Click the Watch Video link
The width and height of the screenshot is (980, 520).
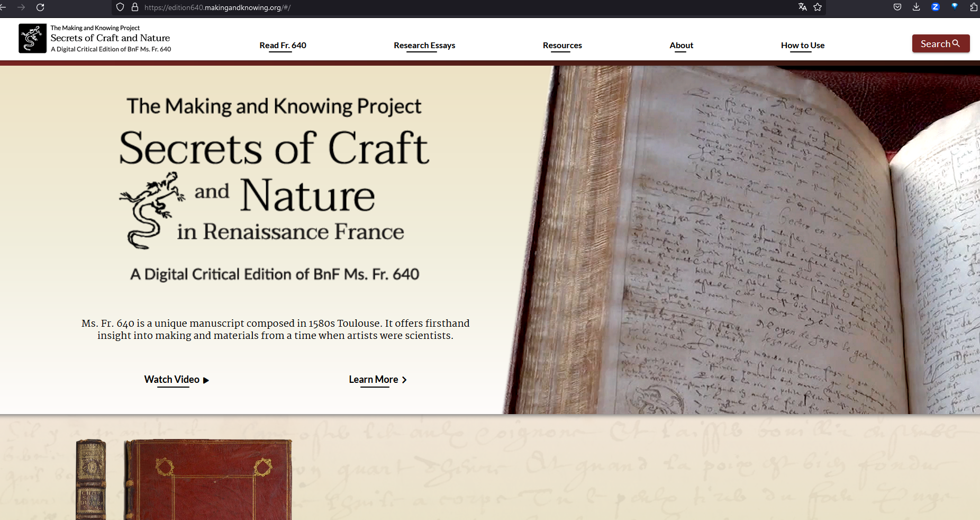[x=177, y=380]
